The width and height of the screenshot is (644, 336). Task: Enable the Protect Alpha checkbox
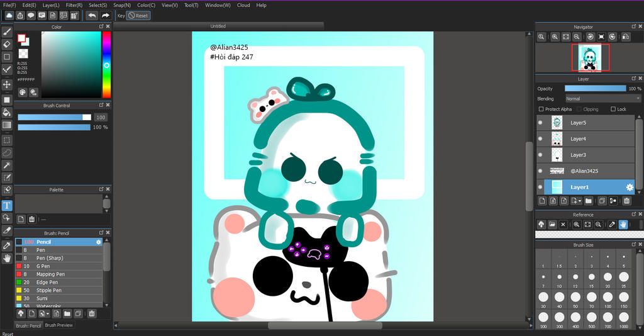point(541,109)
